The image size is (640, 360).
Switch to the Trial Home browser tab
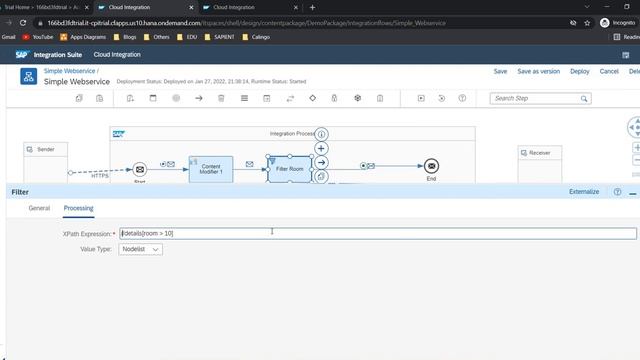click(45, 7)
